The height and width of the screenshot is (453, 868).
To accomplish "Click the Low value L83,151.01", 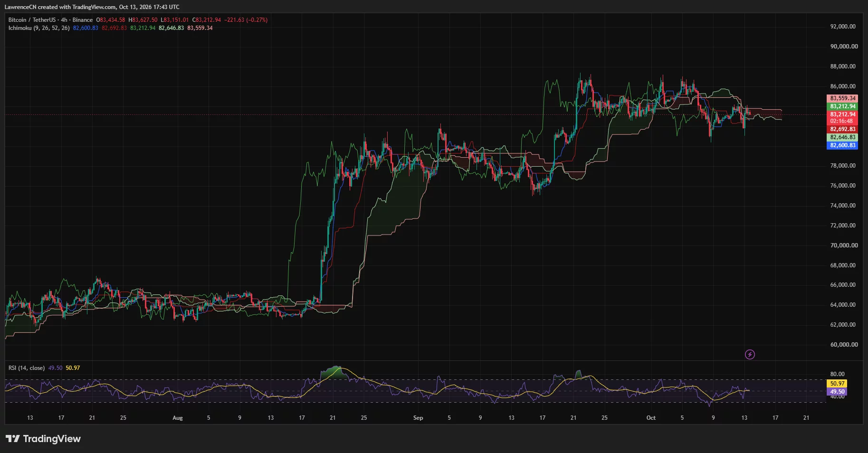I will (x=175, y=20).
